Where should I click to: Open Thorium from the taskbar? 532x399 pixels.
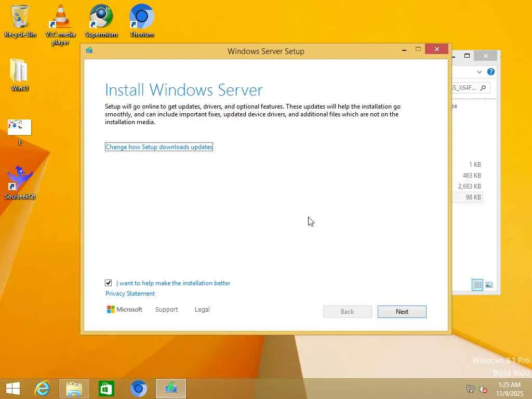(x=139, y=389)
